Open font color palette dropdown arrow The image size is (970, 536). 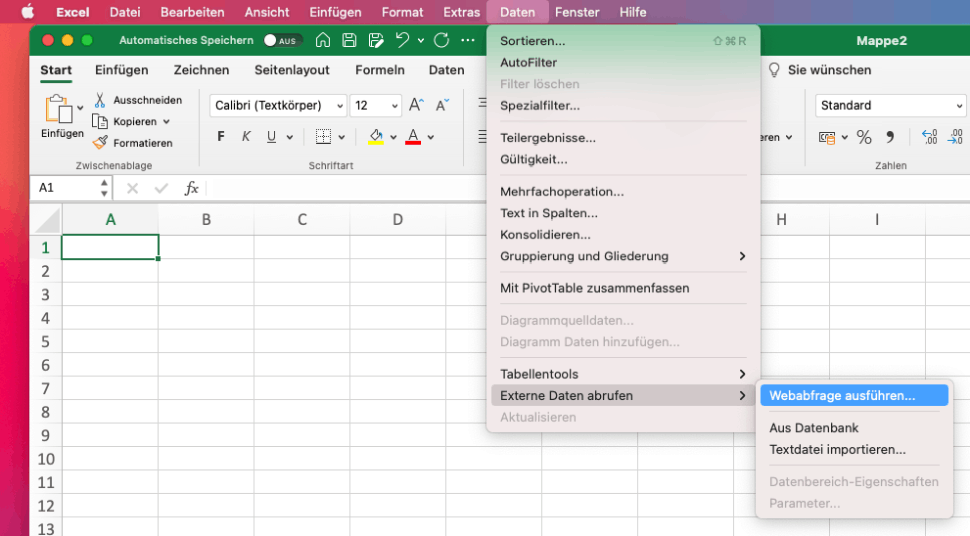431,137
